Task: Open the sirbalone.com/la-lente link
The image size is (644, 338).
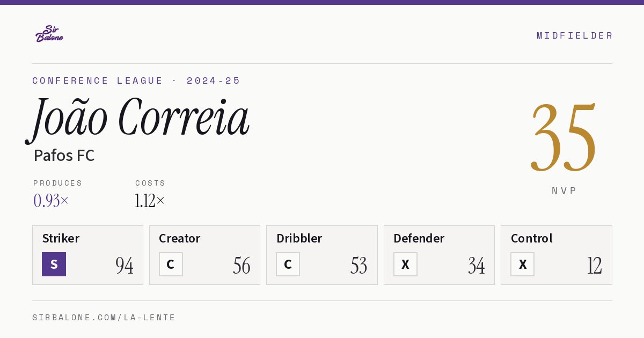Action: 104,318
